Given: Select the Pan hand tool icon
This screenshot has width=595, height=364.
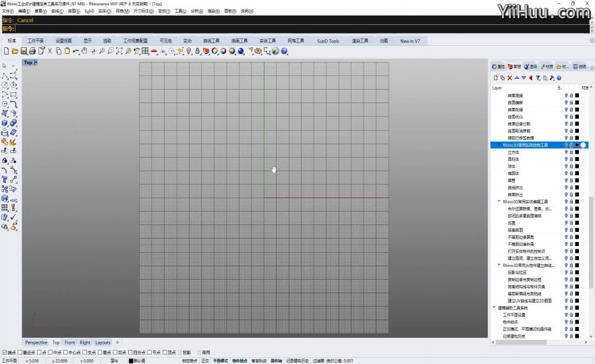Looking at the screenshot, I should 84,51.
